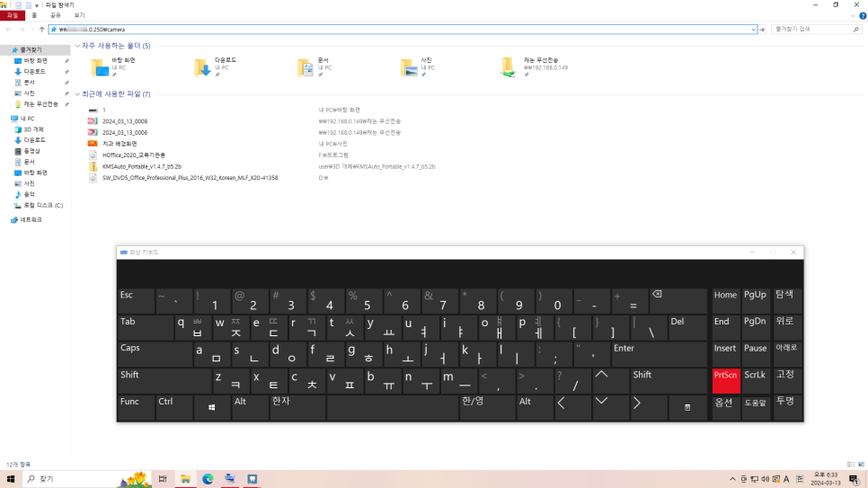Select recent file 2024_03_13_0006
This screenshot has width=868, height=488.
[125, 133]
